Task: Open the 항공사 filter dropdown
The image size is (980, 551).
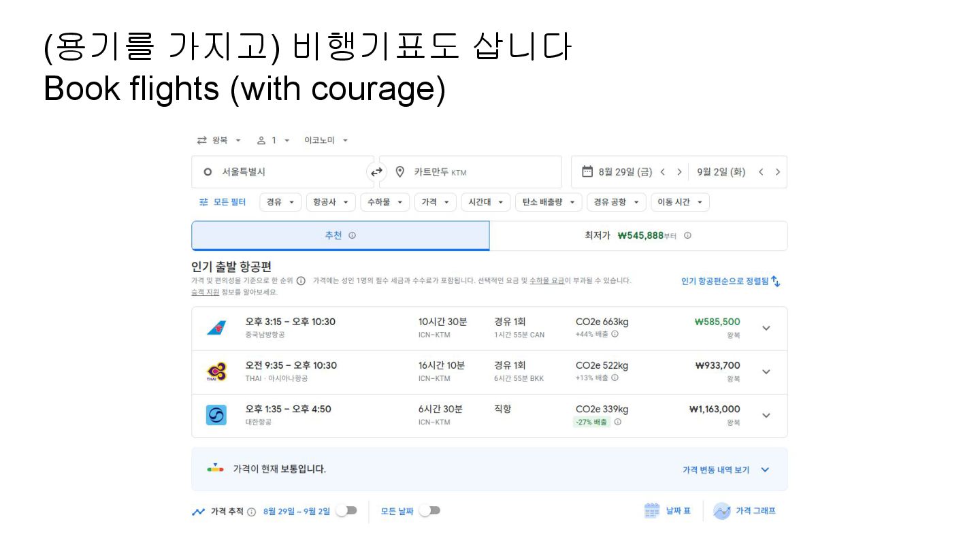Action: 331,202
